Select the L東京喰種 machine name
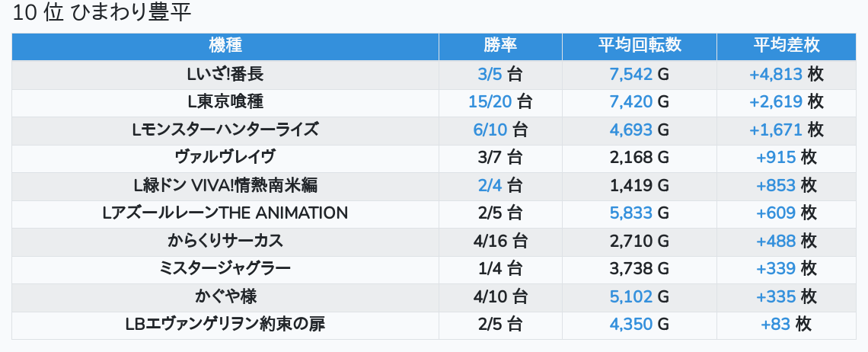This screenshot has height=352, width=868. 225,102
